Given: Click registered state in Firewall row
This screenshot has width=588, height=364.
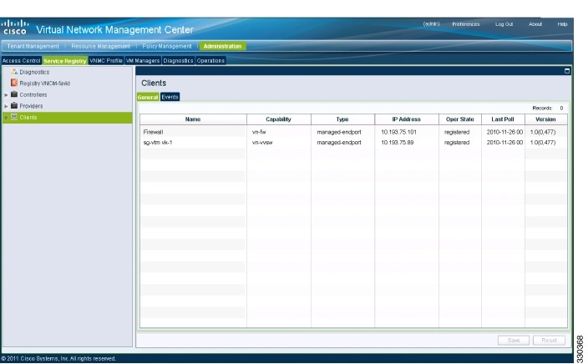Looking at the screenshot, I should click(x=457, y=132).
